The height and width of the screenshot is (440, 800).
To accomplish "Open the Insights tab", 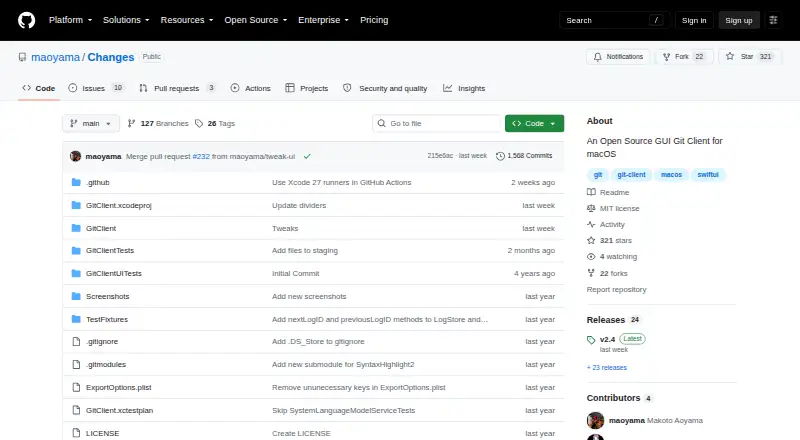I will (464, 88).
